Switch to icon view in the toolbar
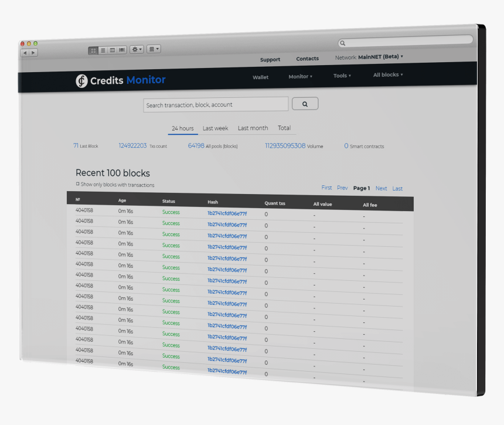Image resolution: width=504 pixels, height=425 pixels. [x=93, y=50]
